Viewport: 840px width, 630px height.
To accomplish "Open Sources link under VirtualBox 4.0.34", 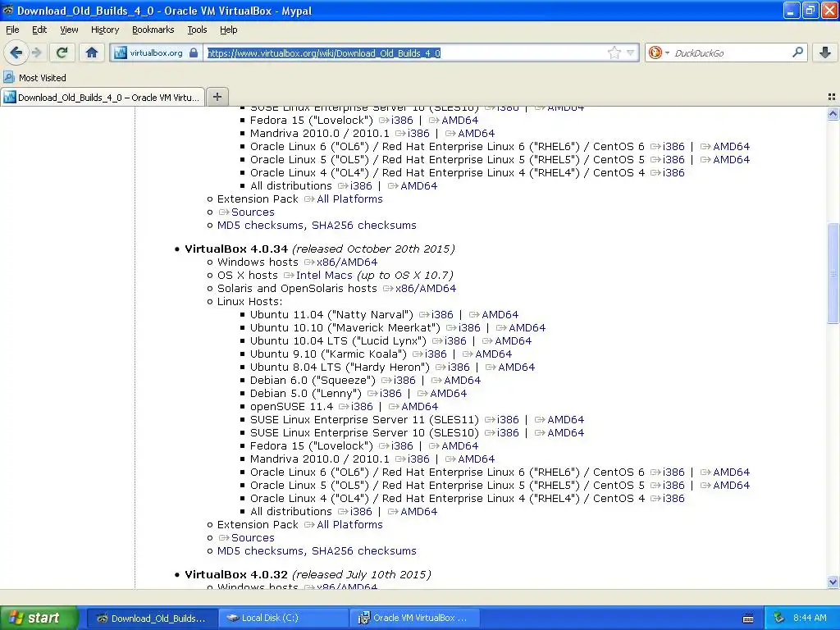I will pos(253,538).
